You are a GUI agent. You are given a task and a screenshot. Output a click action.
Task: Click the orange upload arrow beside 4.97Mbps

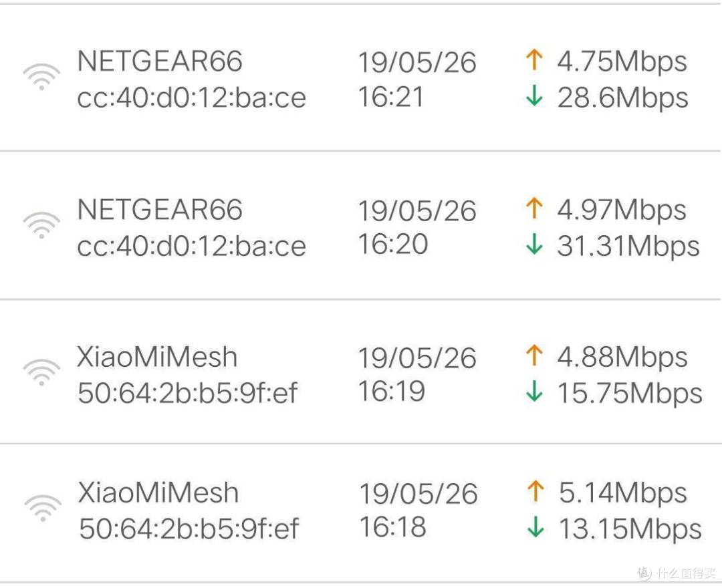click(533, 208)
